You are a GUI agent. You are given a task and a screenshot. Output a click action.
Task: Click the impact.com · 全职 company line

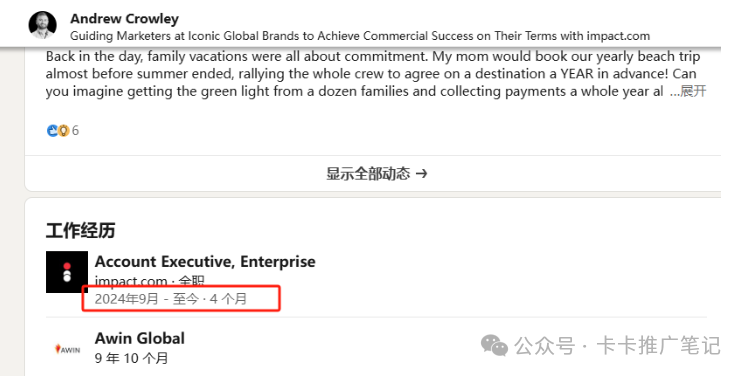tap(149, 281)
